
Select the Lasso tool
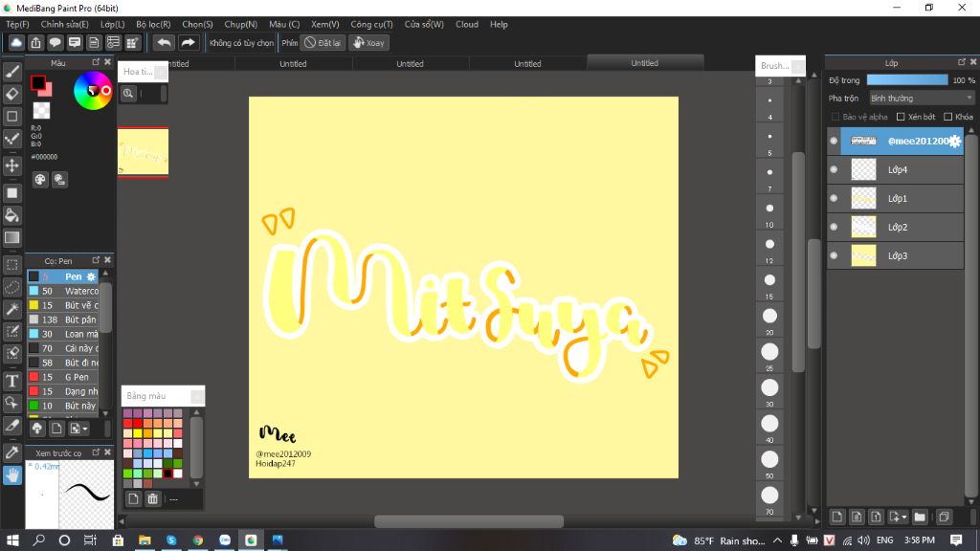click(x=11, y=287)
